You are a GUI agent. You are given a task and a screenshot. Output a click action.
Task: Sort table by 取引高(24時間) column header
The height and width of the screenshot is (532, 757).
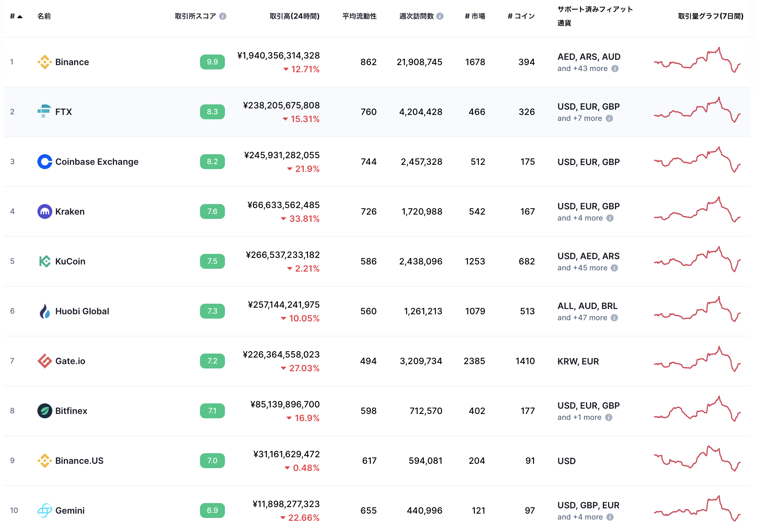pyautogui.click(x=294, y=16)
